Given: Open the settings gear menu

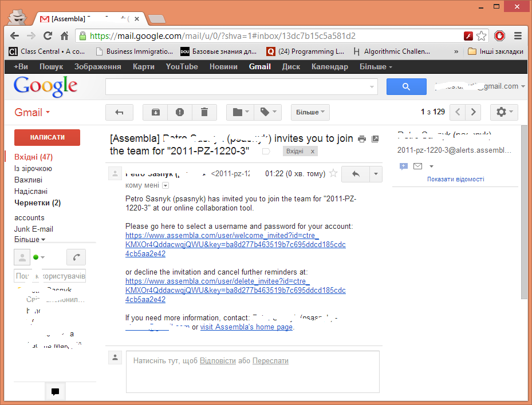Looking at the screenshot, I should point(504,112).
